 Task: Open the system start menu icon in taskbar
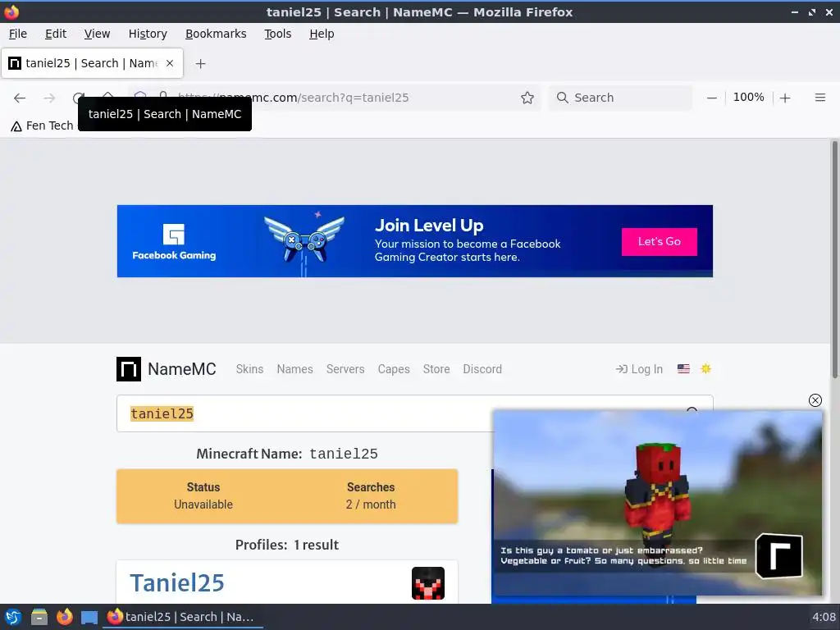pyautogui.click(x=13, y=617)
